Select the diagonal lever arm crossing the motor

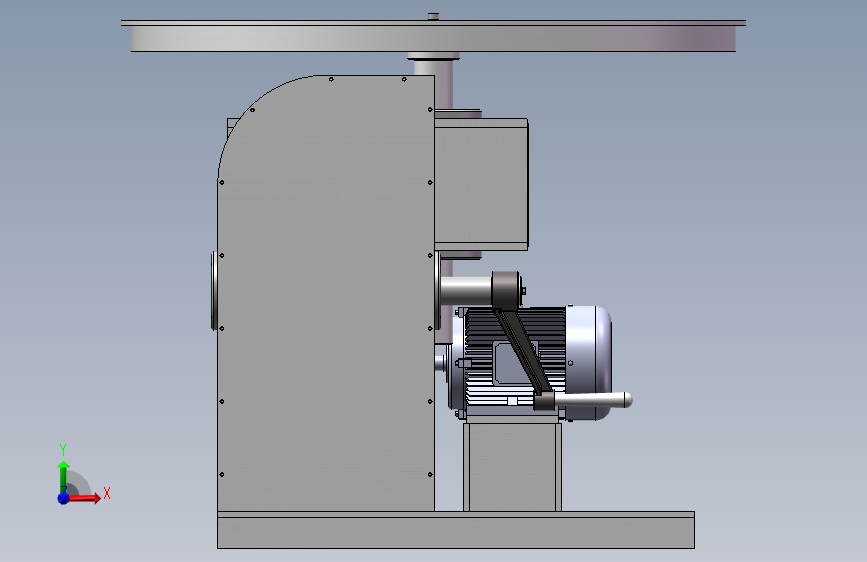[x=523, y=351]
